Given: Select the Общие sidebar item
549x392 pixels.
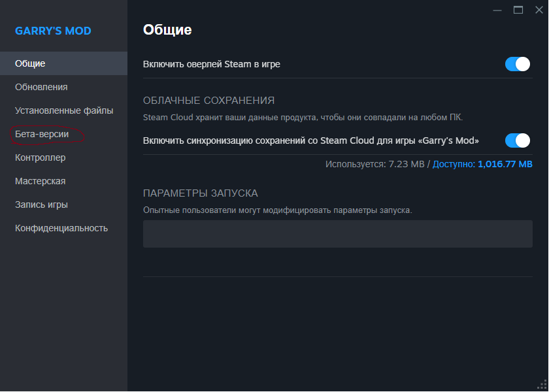Looking at the screenshot, I should click(64, 63).
